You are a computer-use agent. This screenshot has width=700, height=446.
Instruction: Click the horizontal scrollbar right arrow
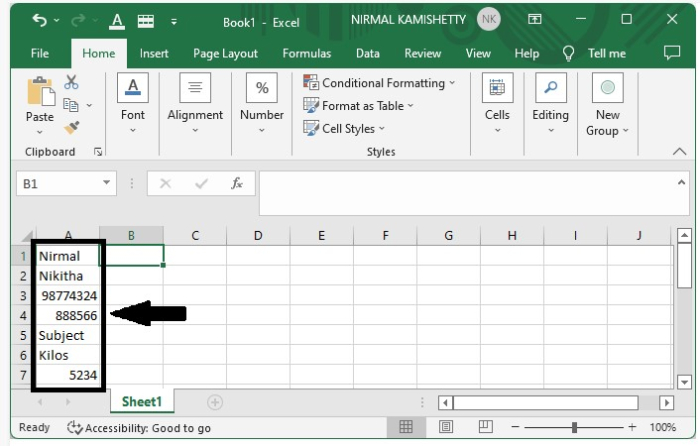coord(667,403)
